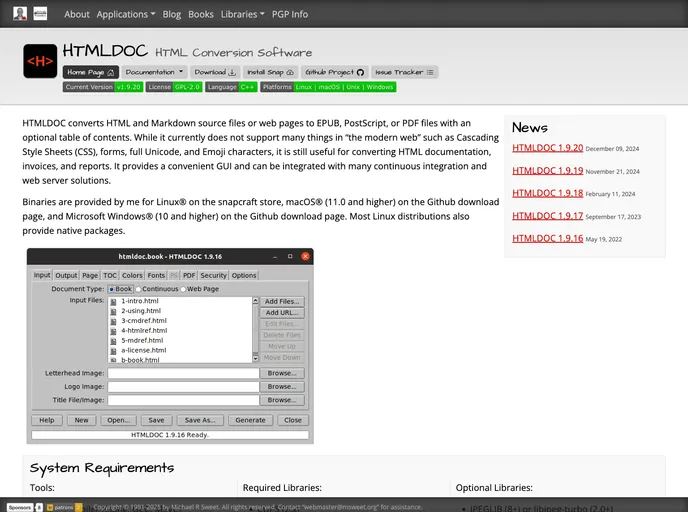Click the Open... button
The height and width of the screenshot is (512, 688).
point(118,420)
